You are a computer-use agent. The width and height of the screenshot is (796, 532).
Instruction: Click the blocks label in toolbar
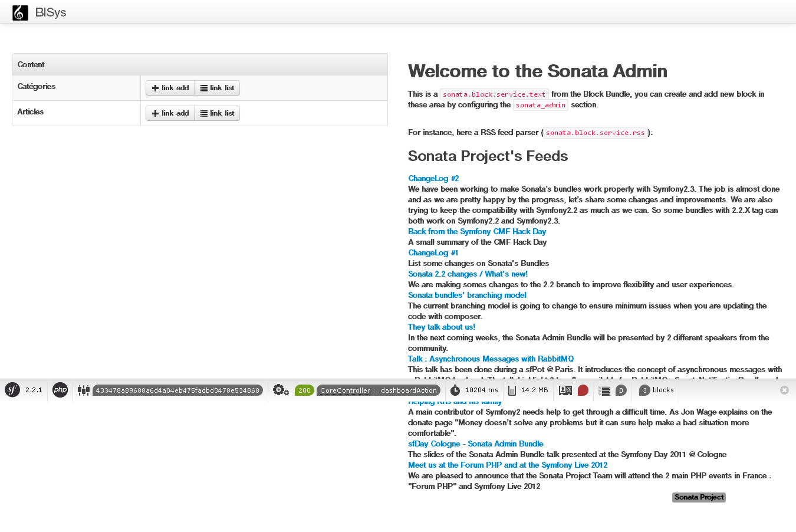pos(663,390)
